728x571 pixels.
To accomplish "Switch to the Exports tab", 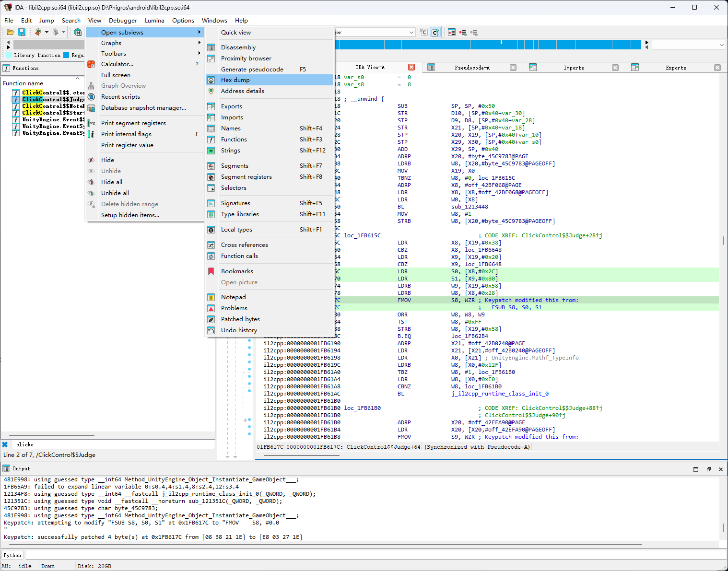I will tap(676, 68).
